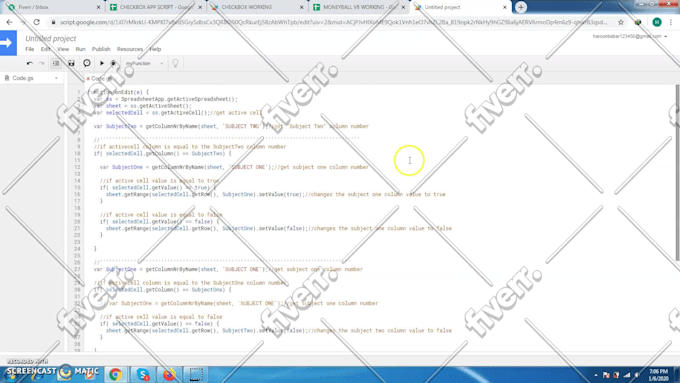Open the Resources menu
The image size is (680, 383).
pos(130,49)
